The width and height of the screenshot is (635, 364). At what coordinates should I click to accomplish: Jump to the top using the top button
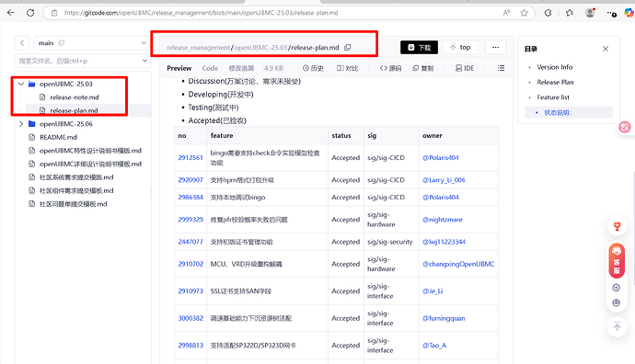point(460,47)
